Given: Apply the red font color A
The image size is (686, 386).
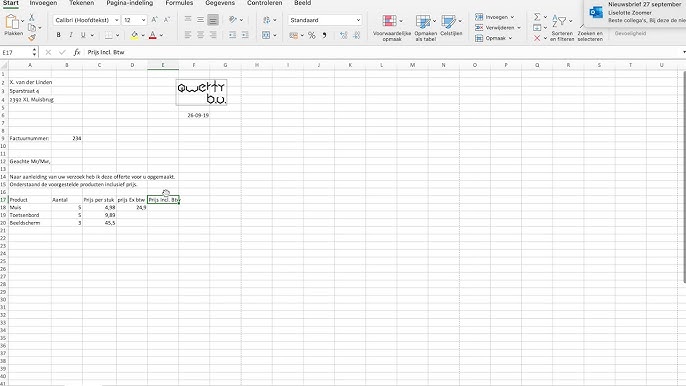Looking at the screenshot, I should (x=153, y=35).
